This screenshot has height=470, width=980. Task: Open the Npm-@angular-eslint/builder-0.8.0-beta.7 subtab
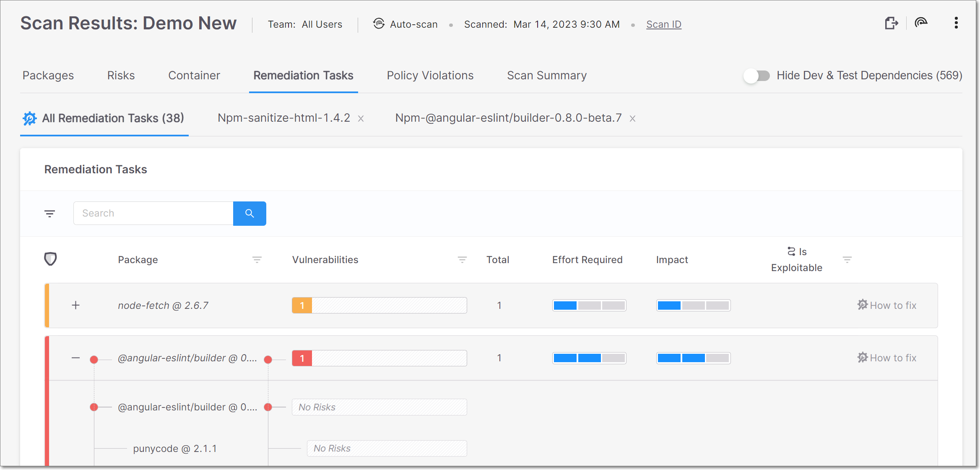tap(508, 118)
